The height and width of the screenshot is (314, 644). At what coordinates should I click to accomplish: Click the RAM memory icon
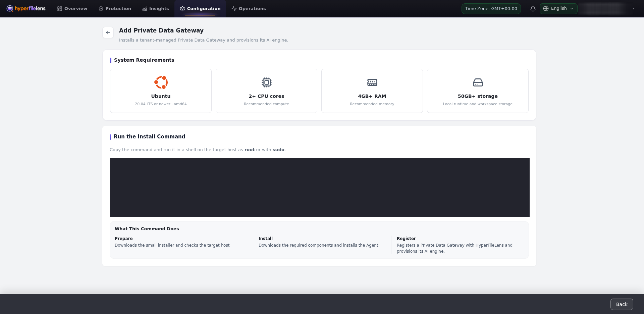pos(372,82)
